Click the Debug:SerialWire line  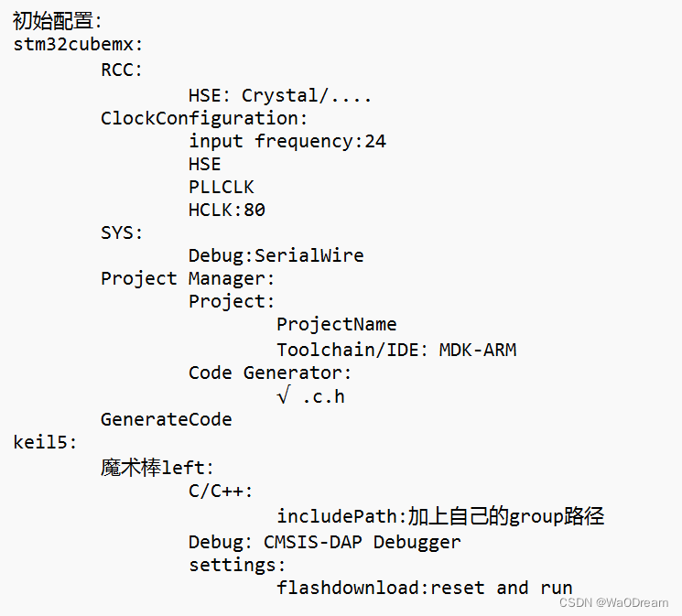(x=276, y=255)
